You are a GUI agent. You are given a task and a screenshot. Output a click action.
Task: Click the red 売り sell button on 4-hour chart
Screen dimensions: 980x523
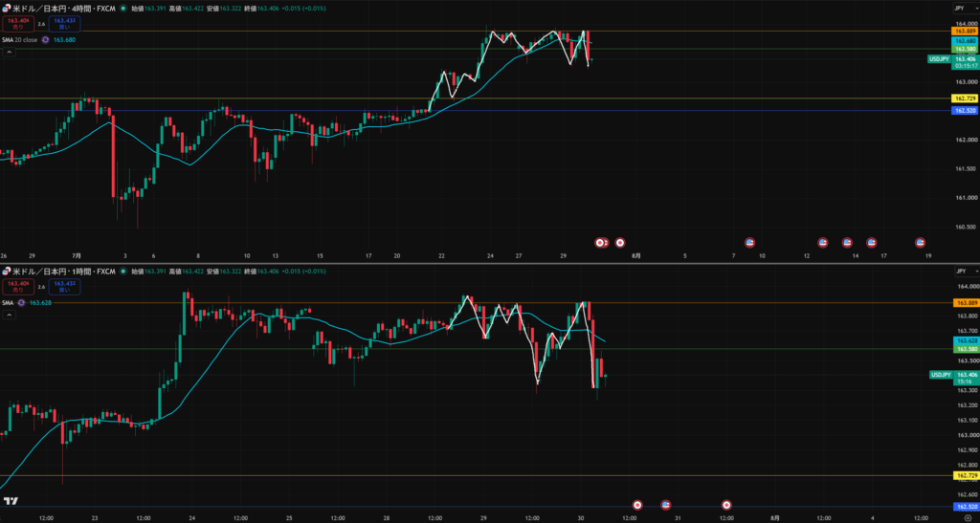click(x=17, y=24)
